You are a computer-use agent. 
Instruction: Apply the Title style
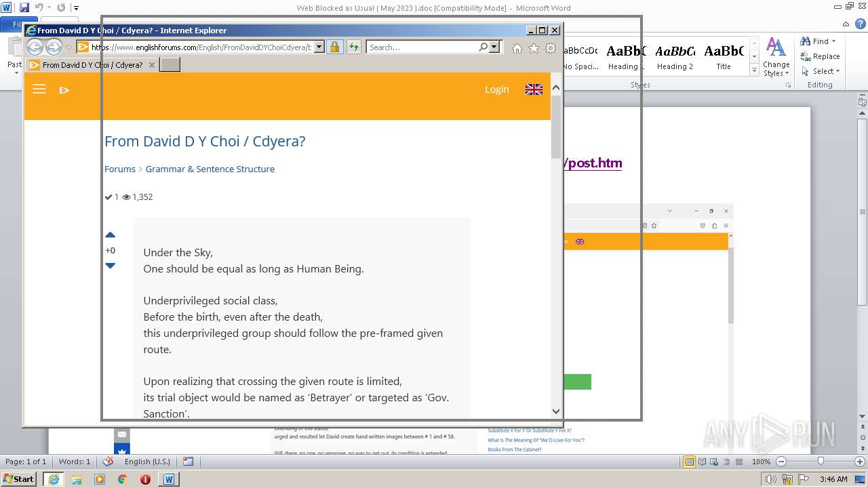(x=724, y=57)
